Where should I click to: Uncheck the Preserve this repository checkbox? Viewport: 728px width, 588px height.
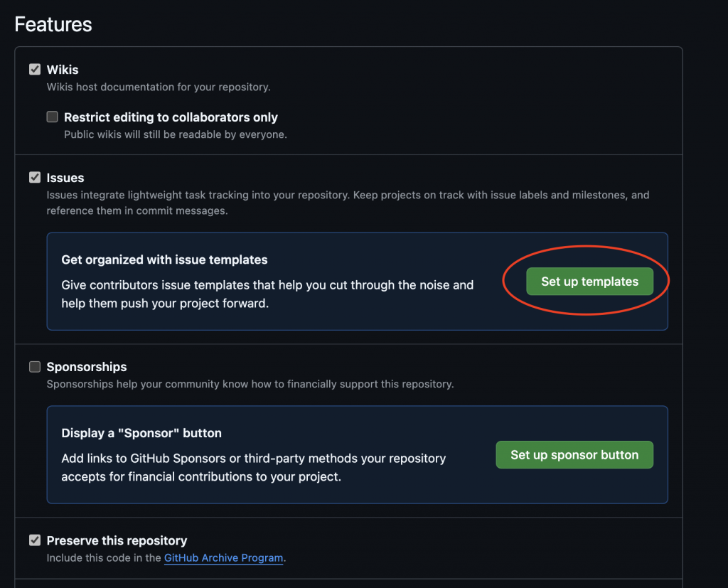point(35,540)
